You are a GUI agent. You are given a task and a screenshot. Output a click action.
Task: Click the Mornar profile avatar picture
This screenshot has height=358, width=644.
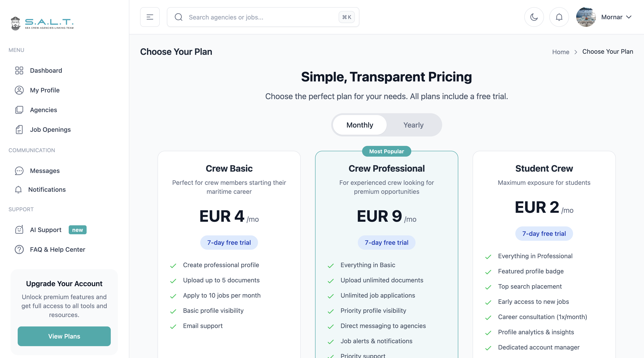pos(586,17)
